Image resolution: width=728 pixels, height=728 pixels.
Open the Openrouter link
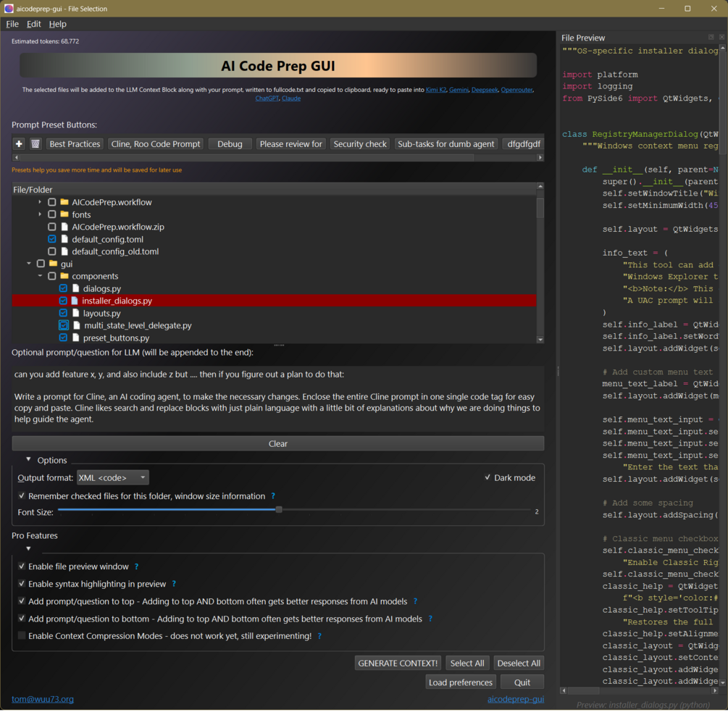coord(516,90)
